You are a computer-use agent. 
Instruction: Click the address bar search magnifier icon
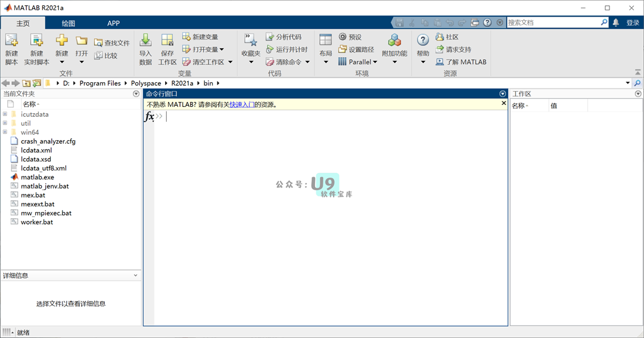pos(637,83)
